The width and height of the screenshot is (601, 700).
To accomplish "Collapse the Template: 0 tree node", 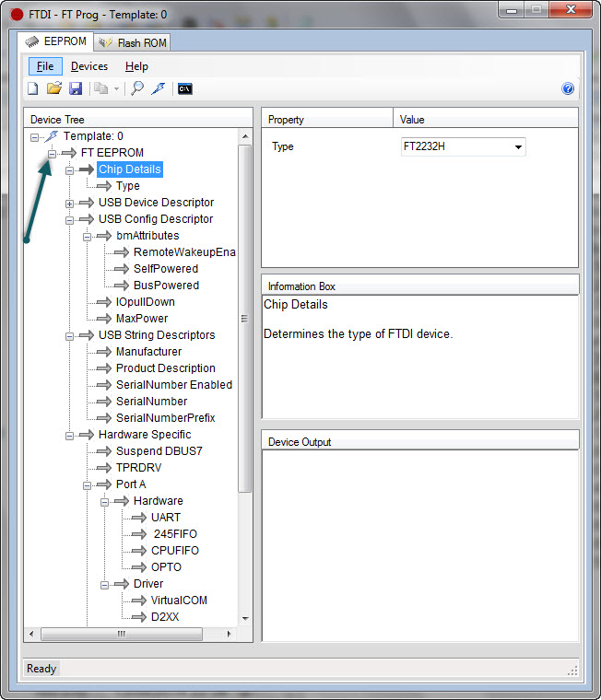I will click(x=34, y=137).
